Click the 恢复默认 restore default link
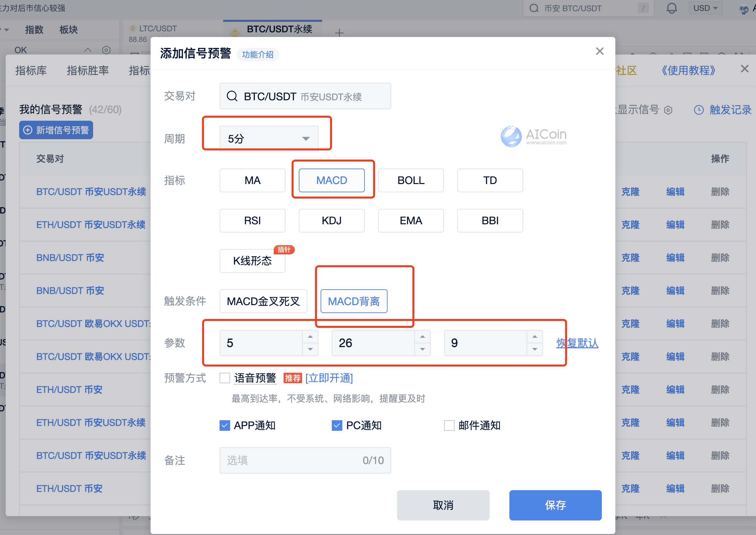Screen dimensions: 756x535 [577, 343]
